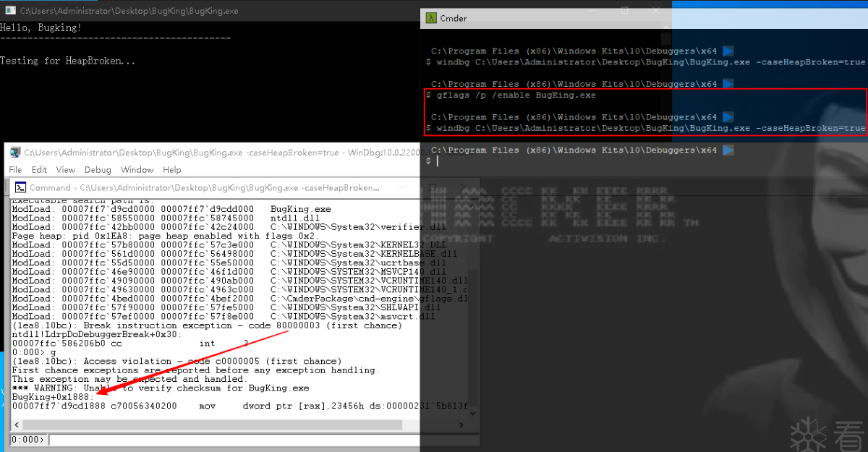868x452 pixels.
Task: Open the Help menu in WinDbg
Action: [x=172, y=170]
